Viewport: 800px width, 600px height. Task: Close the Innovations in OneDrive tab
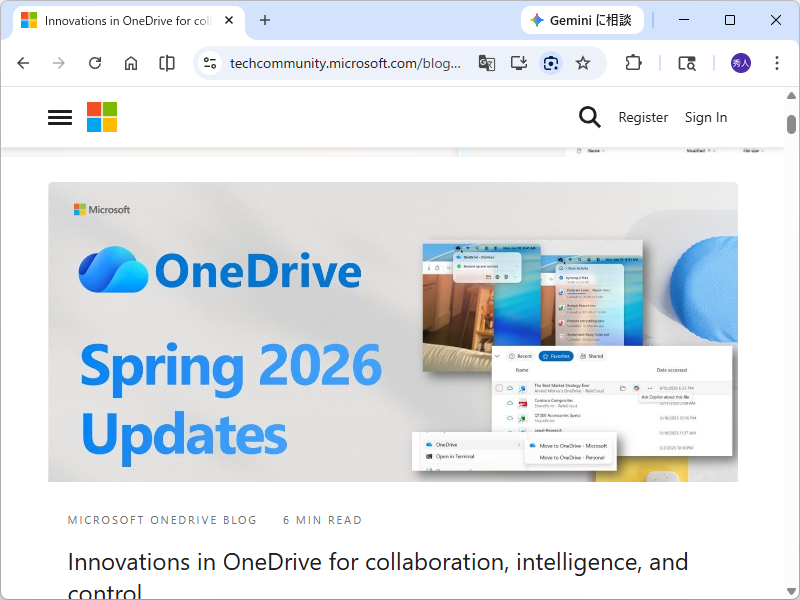point(229,20)
